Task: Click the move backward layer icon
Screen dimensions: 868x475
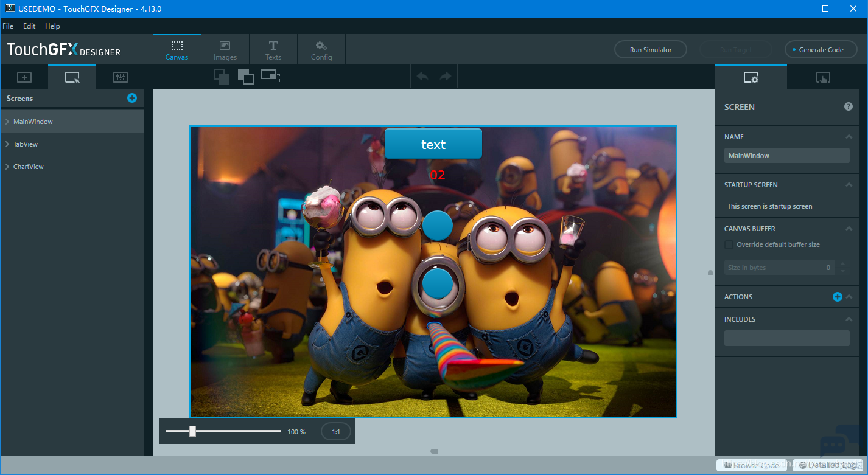Action: tap(222, 77)
